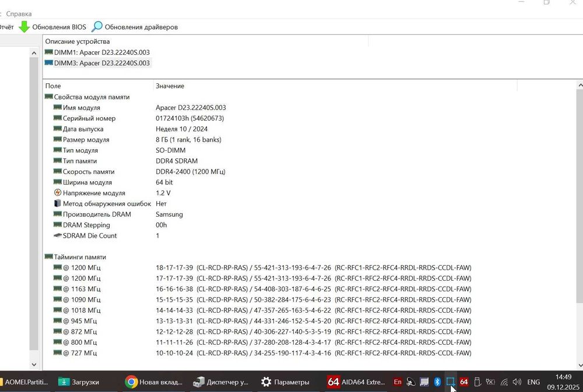Select the value Apacer D23.22240S.003 in Имя модуля row

(x=191, y=108)
